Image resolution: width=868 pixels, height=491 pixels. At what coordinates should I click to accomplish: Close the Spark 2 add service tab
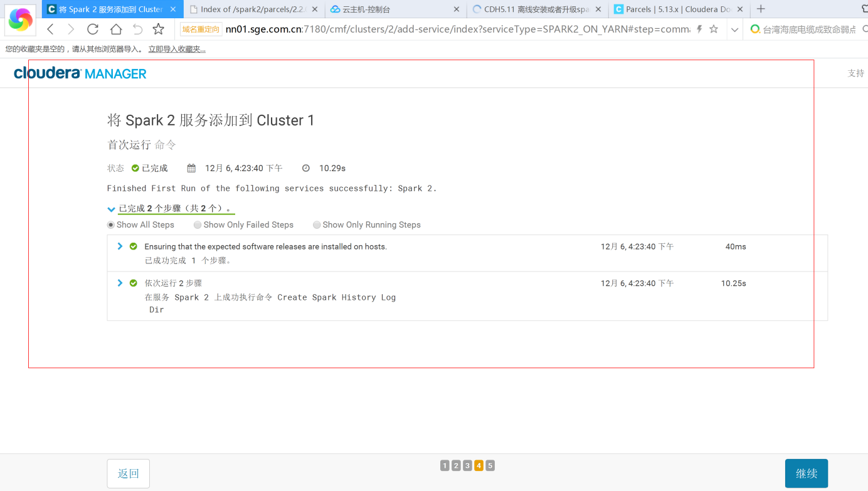coord(173,9)
